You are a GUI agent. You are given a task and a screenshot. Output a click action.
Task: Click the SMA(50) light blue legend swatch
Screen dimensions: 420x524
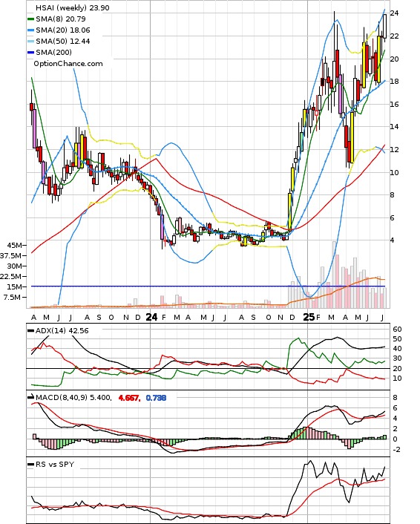point(30,42)
